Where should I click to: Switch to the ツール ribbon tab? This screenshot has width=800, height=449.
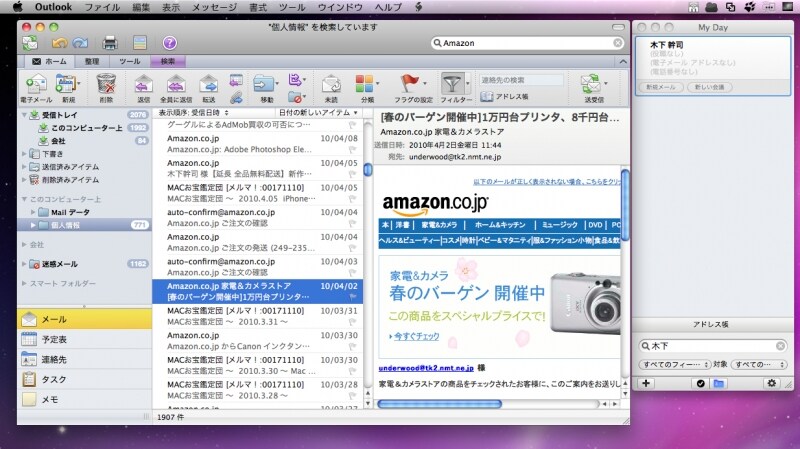click(130, 61)
